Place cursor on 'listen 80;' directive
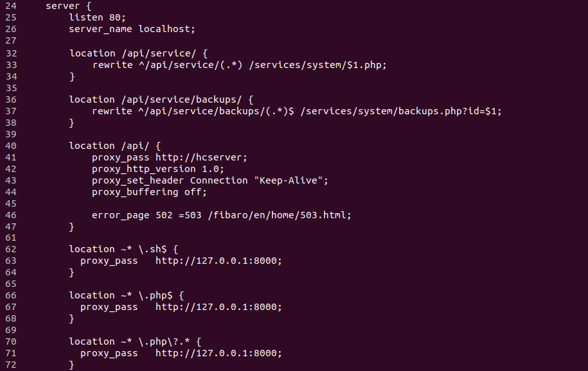 [x=95, y=17]
